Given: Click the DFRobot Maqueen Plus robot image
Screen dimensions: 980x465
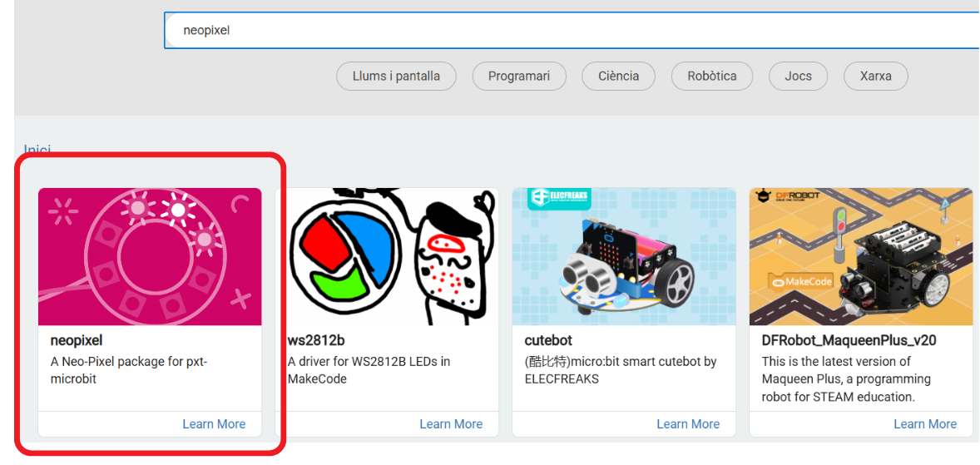Looking at the screenshot, I should pyautogui.click(x=861, y=256).
